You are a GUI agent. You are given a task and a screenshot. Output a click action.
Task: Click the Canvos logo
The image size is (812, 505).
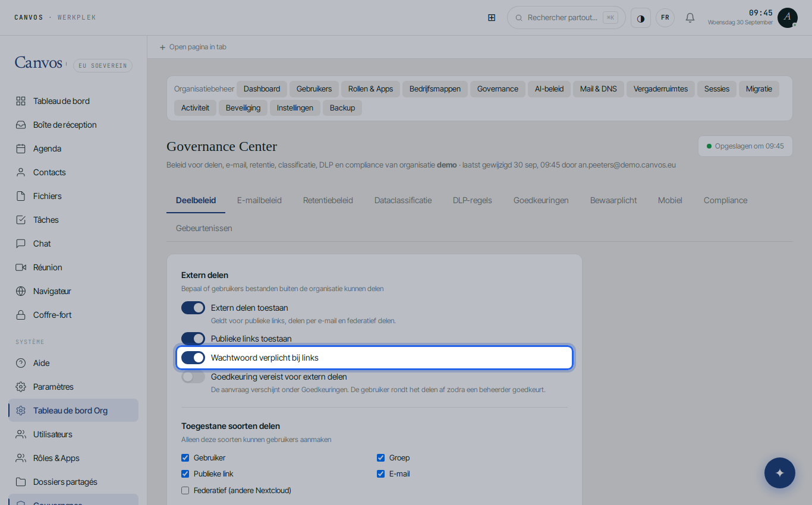click(39, 63)
